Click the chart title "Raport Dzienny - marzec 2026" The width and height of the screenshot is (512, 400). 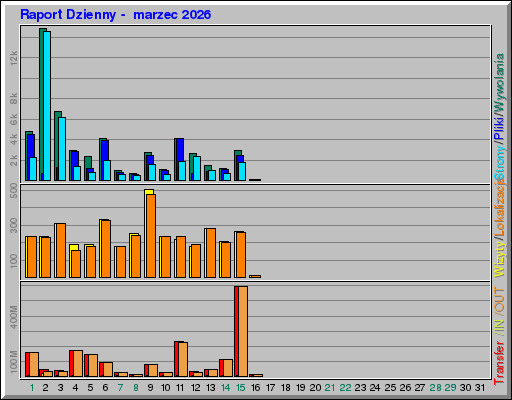click(115, 15)
